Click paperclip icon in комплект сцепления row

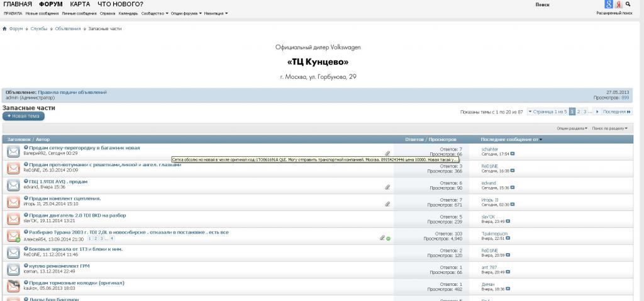[387, 204]
